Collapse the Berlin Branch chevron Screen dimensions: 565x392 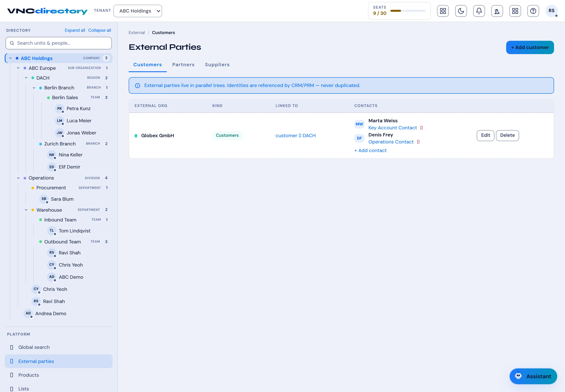[34, 88]
